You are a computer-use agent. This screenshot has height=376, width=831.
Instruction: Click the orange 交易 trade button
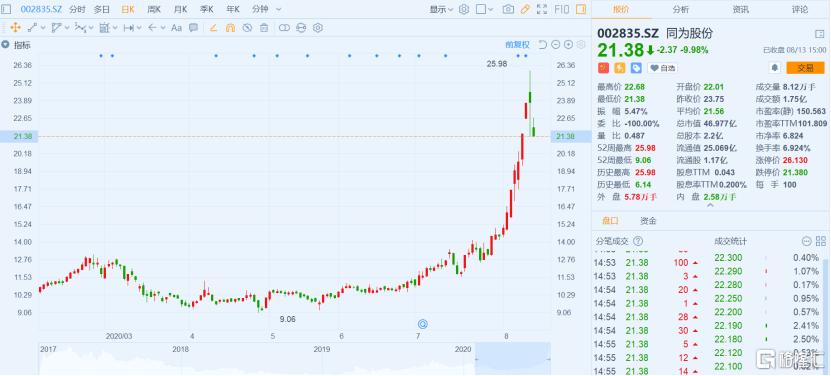pos(805,67)
